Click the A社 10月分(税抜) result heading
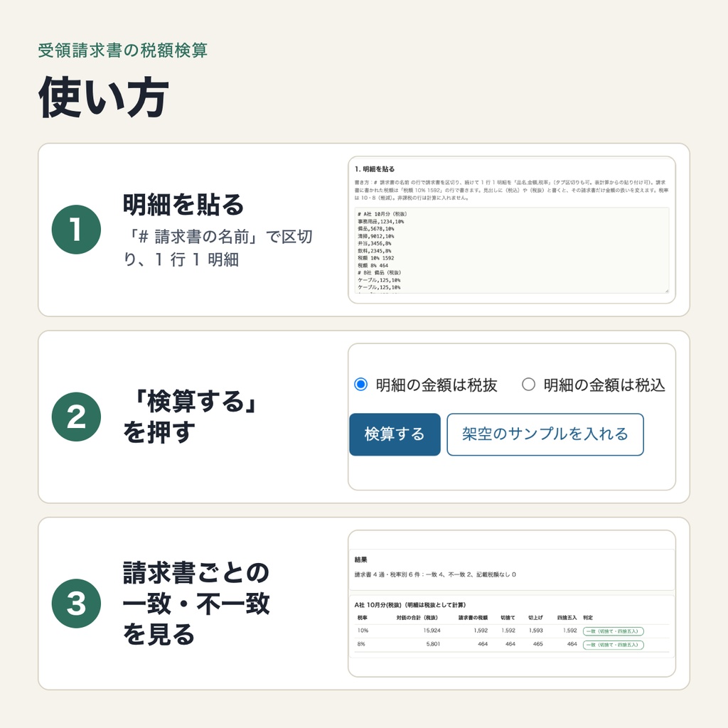This screenshot has height=728, width=728. click(410, 604)
